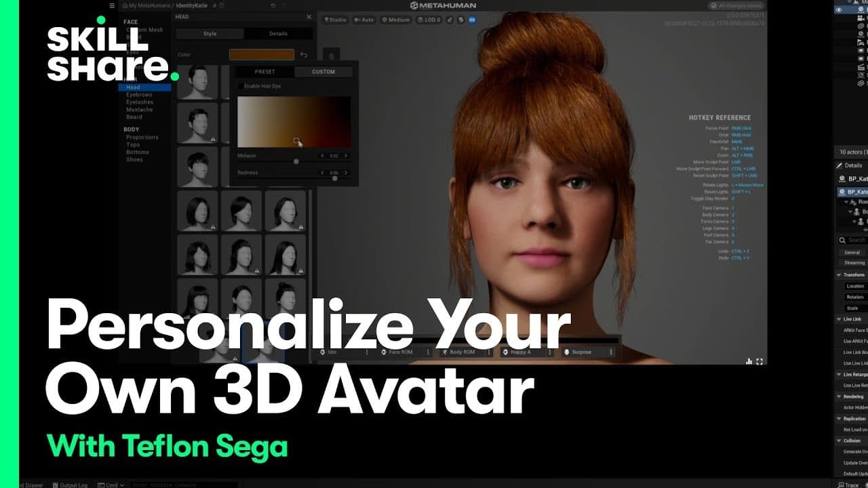Open the Trace menu in Unreal status bar

(x=848, y=485)
